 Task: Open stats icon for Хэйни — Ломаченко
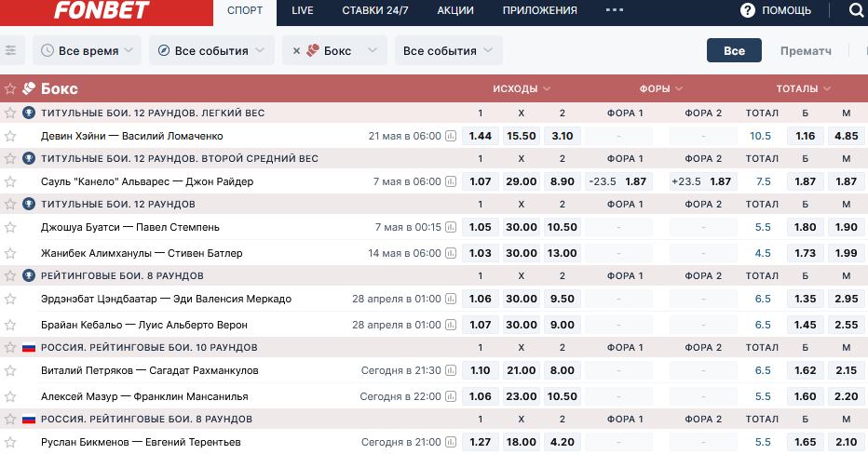[451, 136]
